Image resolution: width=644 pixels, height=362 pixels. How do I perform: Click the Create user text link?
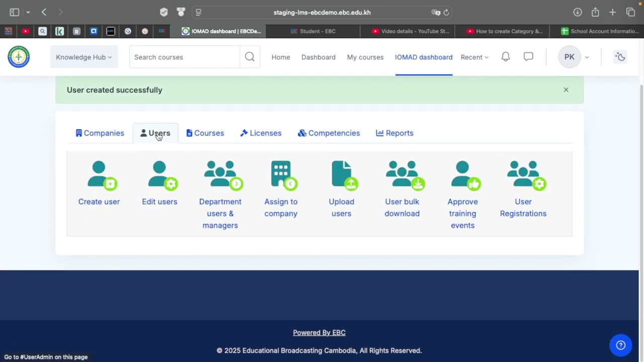click(99, 202)
